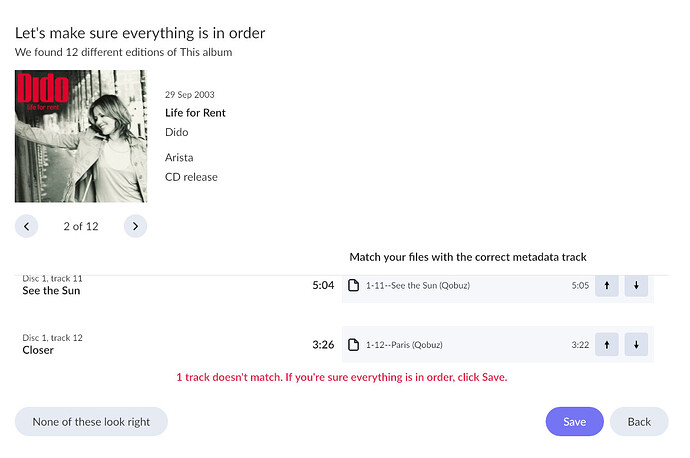Move the See the Sun file down
Screen dimensions: 690x458
(x=636, y=286)
